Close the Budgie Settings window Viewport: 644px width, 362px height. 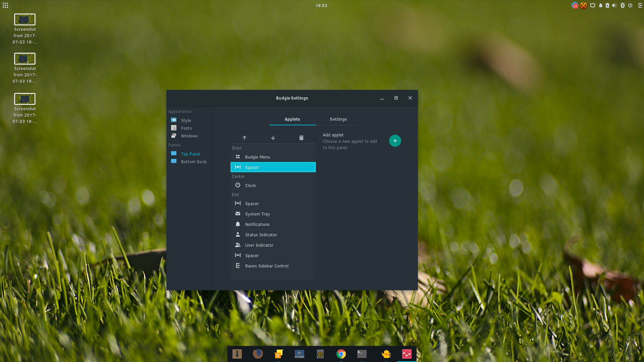(410, 98)
